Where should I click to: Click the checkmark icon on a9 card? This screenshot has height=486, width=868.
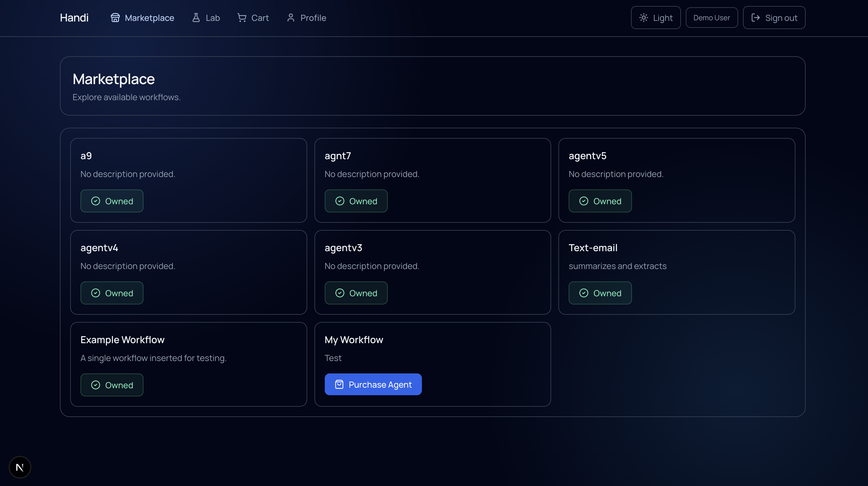click(96, 201)
